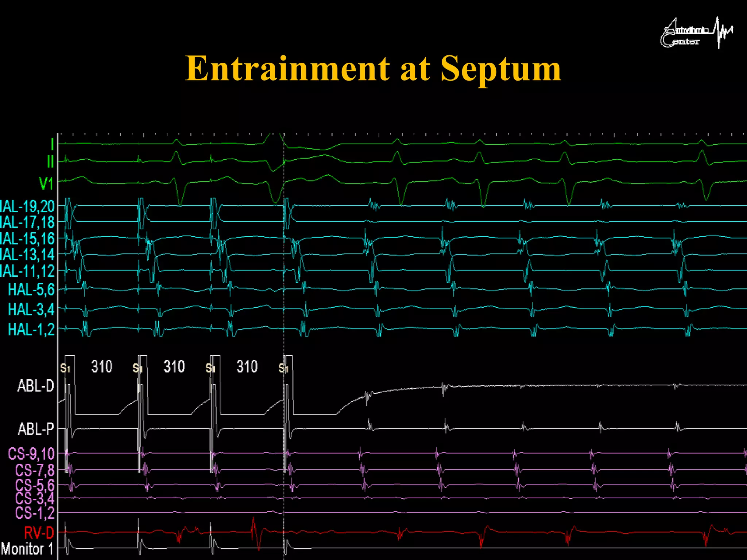Click the HAL-15,16 channel label
This screenshot has width=747, height=560.
(27, 239)
